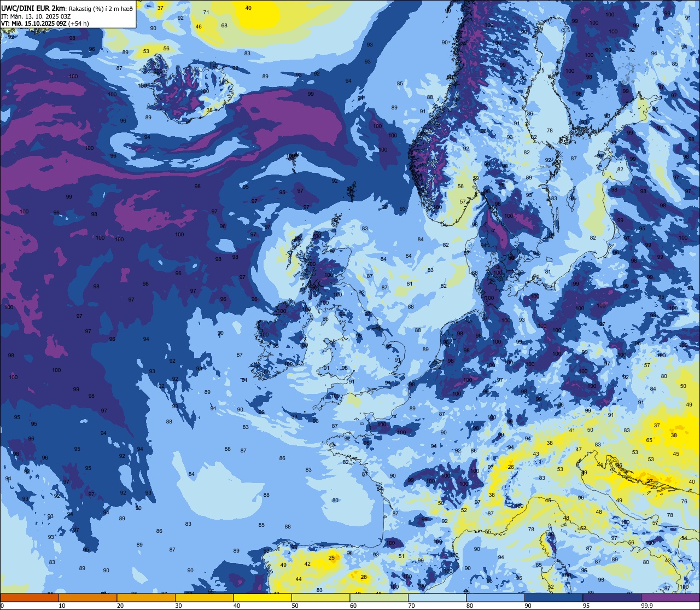This screenshot has height=610, width=700.
Task: Select the pale green 60–70 legend swatch
Action: 379,597
